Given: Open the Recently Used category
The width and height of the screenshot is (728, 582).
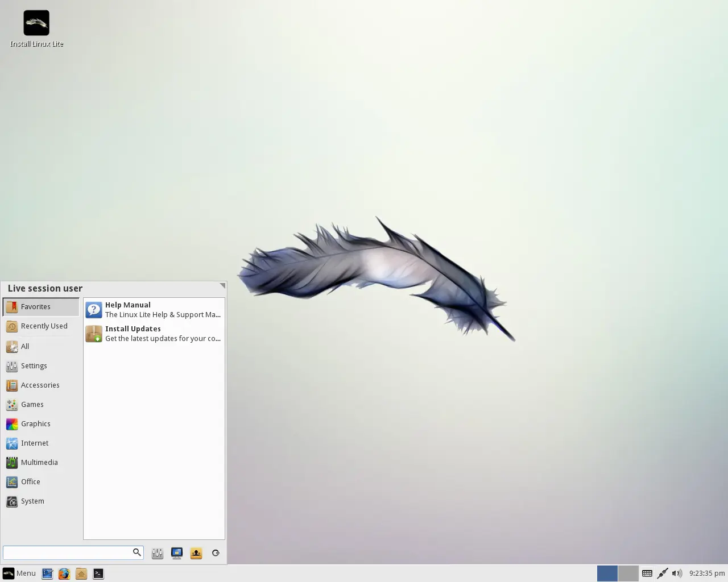Looking at the screenshot, I should click(41, 326).
